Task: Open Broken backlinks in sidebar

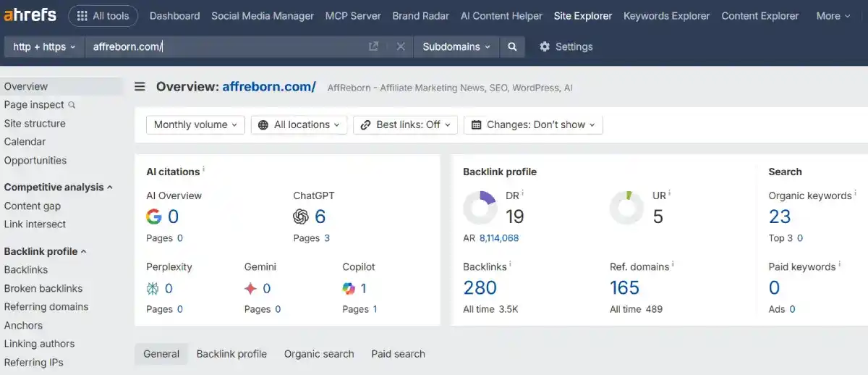Action: [43, 288]
